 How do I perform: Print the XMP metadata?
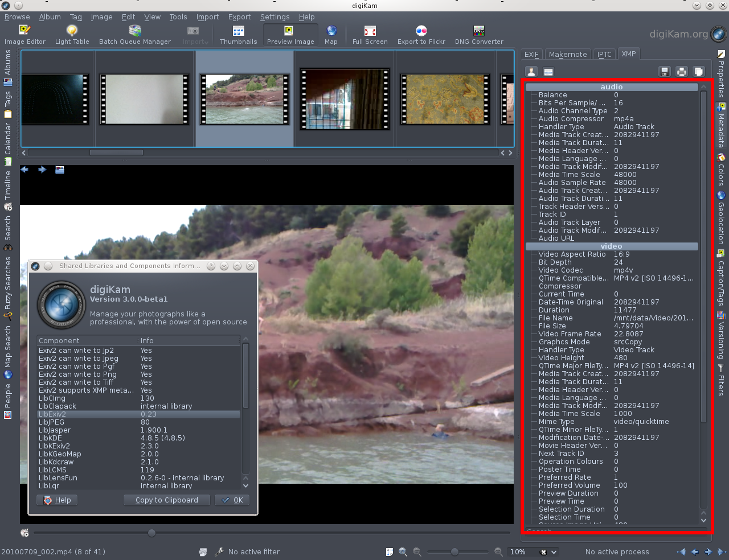pyautogui.click(x=681, y=72)
